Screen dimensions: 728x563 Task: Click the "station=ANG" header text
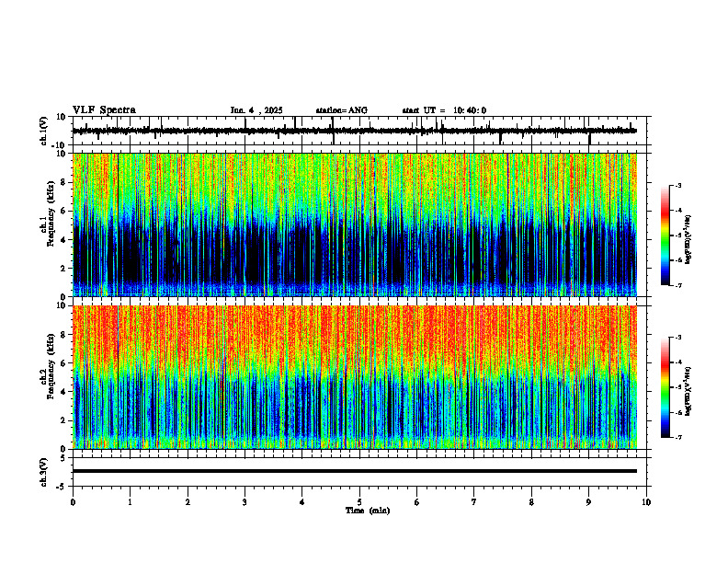(x=341, y=110)
